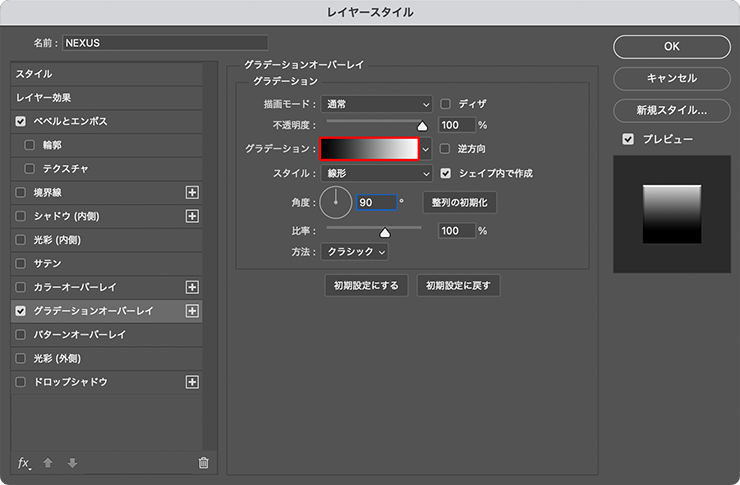Click the 新規スタイル button
The height and width of the screenshot is (485, 740).
click(671, 109)
